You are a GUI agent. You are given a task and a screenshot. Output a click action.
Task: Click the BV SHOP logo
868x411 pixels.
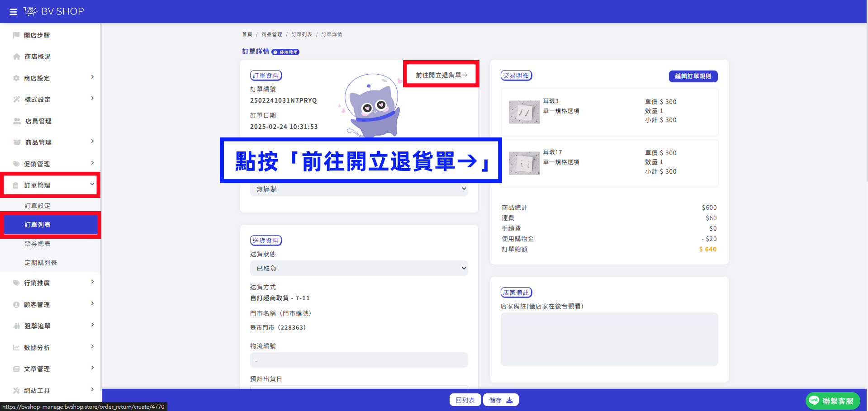point(54,11)
